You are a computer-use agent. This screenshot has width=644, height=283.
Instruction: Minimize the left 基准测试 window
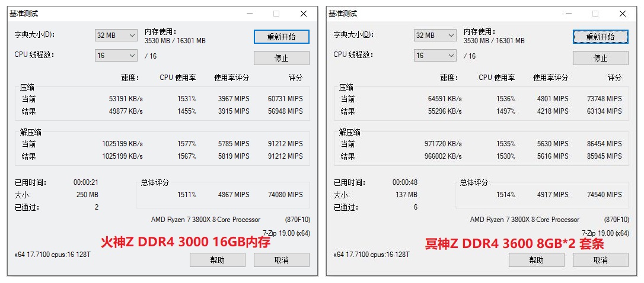(250, 14)
